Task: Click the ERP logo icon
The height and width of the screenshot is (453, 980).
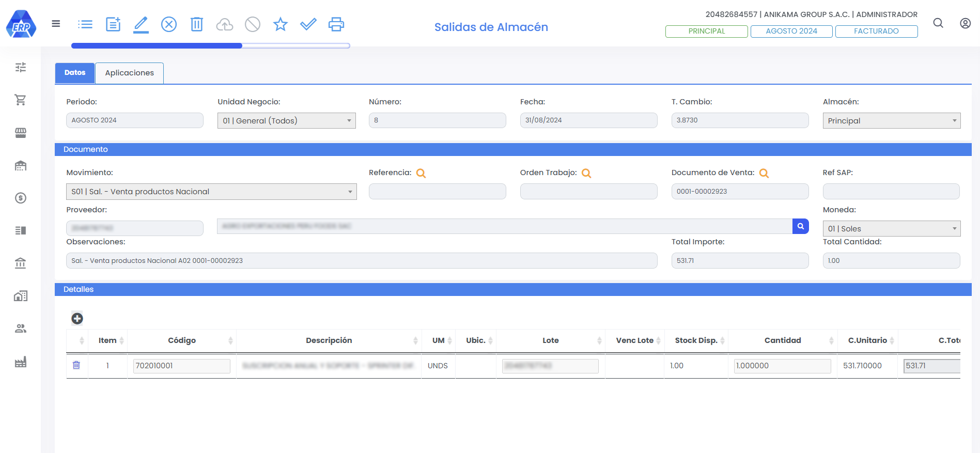Action: coord(21,24)
